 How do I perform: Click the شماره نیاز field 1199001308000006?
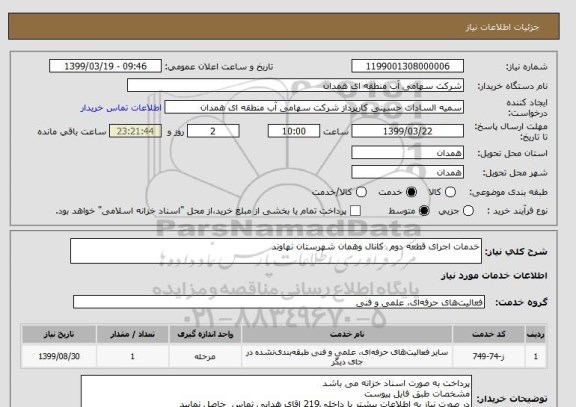(407, 66)
